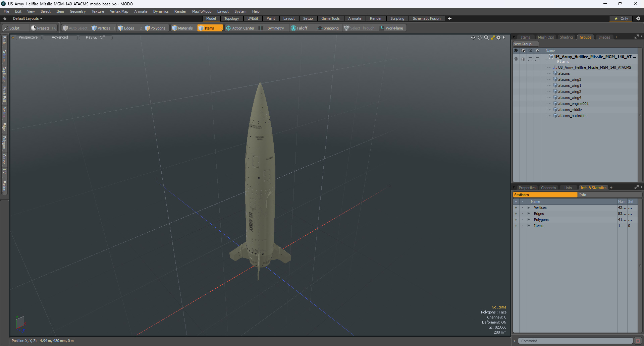
Task: Click the home arrow icon left of Default Layouts
Action: click(5, 18)
